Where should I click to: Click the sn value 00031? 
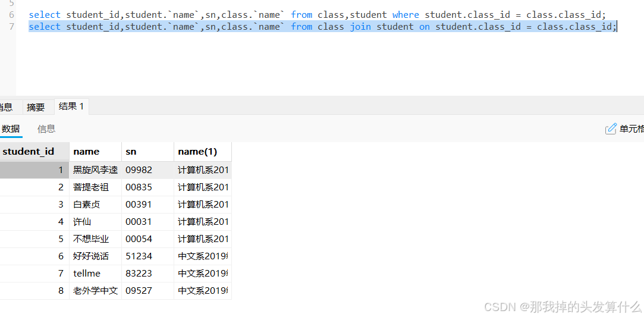(148, 222)
